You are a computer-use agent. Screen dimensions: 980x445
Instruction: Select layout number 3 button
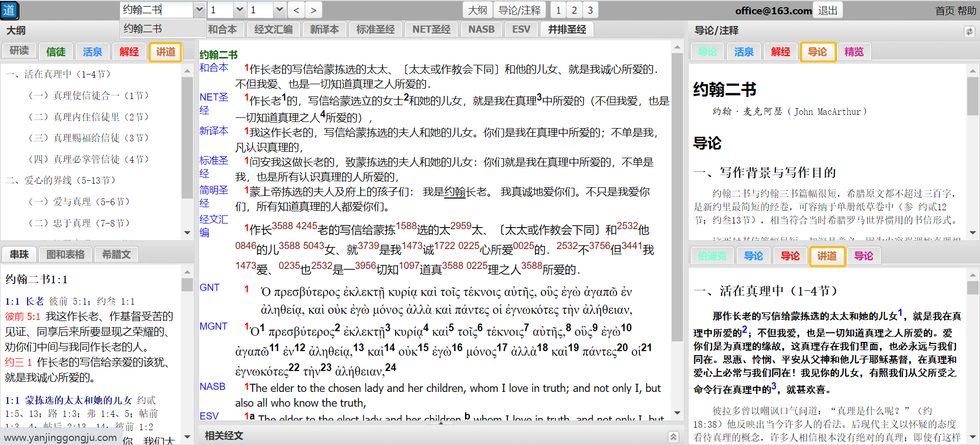click(x=591, y=10)
